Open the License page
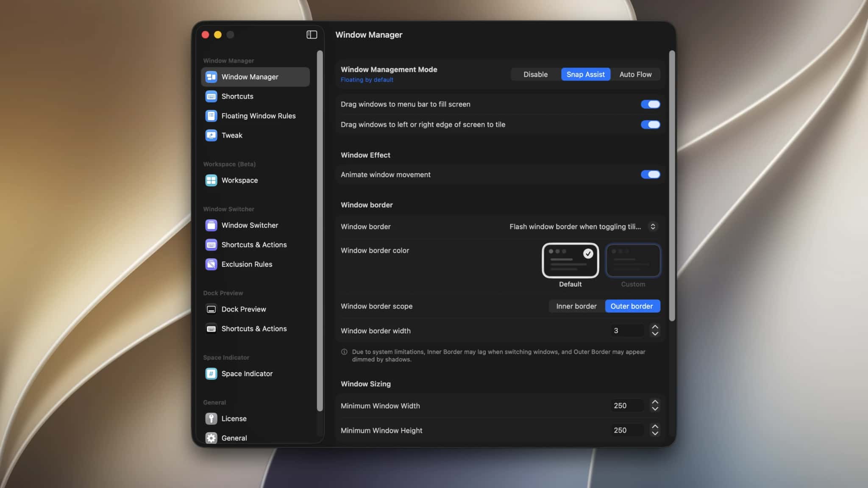 255,418
